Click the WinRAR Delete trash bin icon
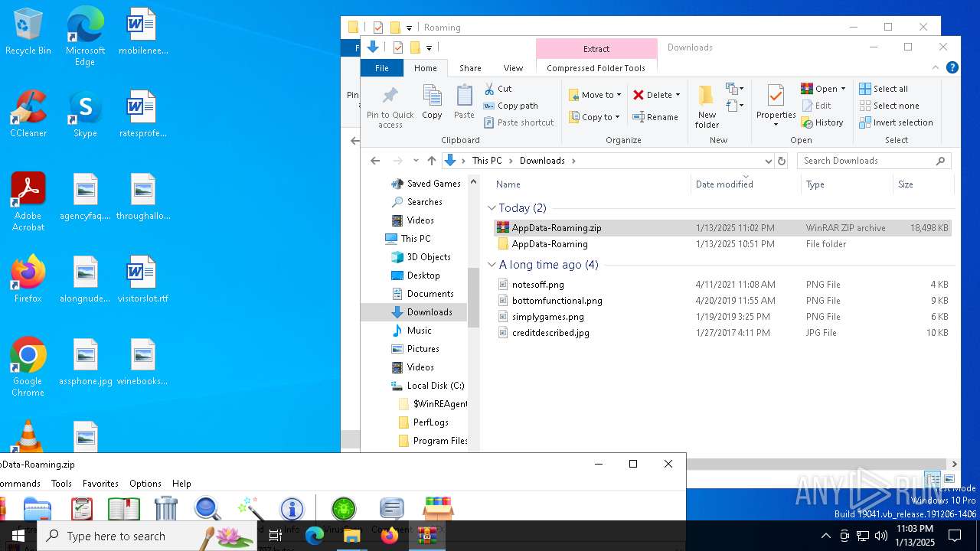Screen dimensions: 980x551 click(166, 508)
